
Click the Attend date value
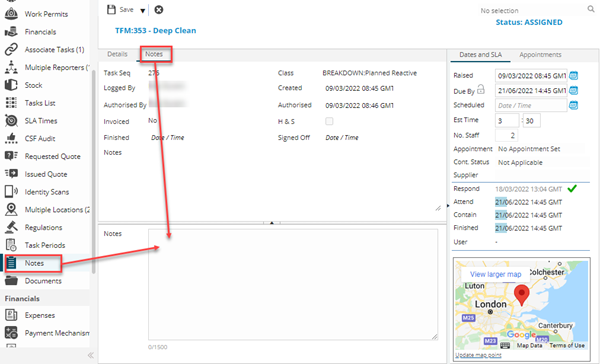click(x=528, y=202)
